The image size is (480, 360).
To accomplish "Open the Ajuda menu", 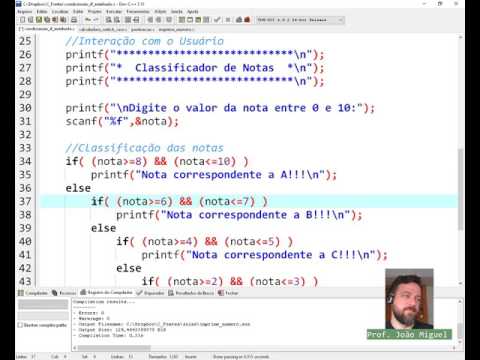I will tap(193, 12).
